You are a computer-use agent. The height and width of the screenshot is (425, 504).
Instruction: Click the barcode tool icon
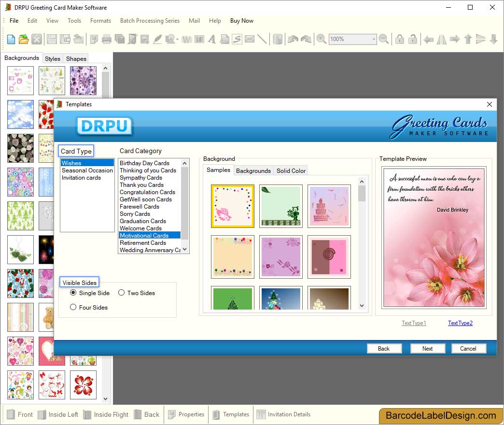(199, 39)
